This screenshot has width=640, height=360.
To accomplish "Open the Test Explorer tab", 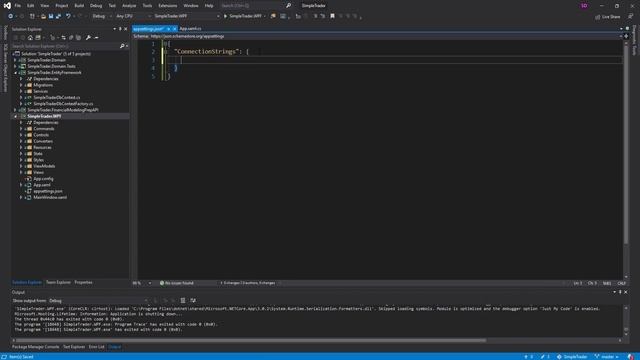I will click(x=74, y=347).
